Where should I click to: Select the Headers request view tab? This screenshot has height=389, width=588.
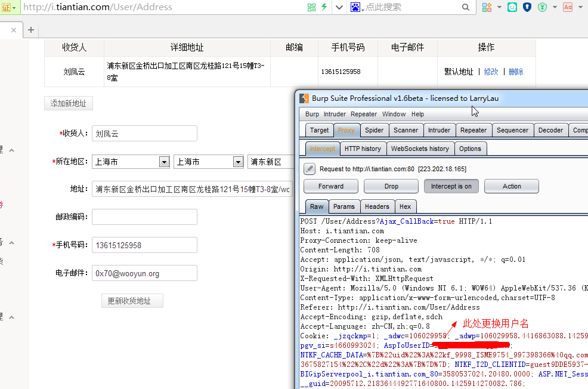377,206
